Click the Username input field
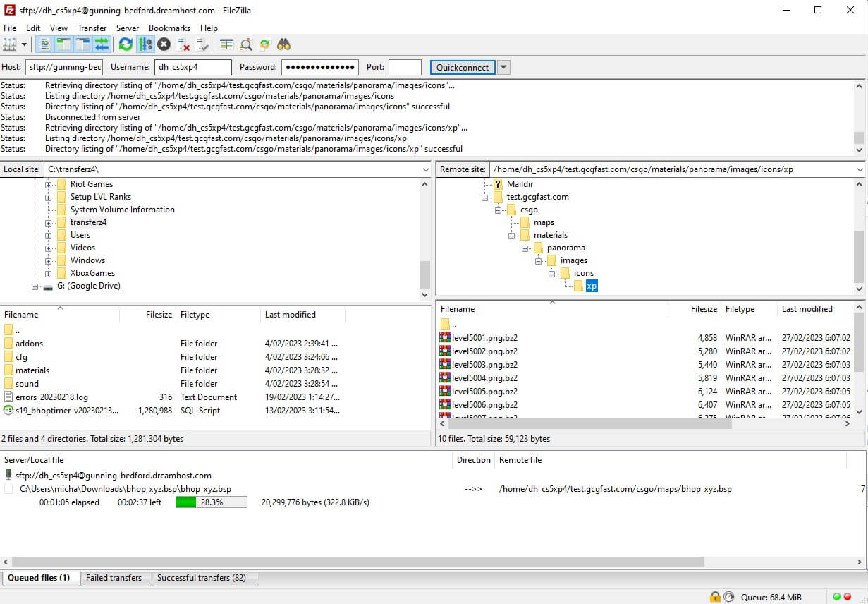The width and height of the screenshot is (868, 604). (193, 68)
